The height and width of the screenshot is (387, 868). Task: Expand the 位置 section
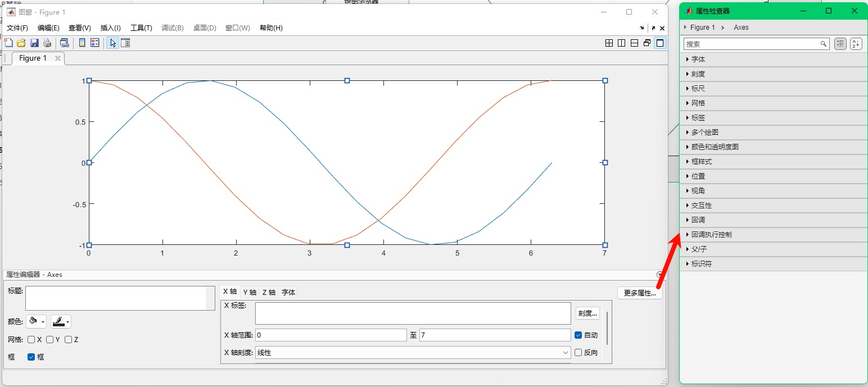pyautogui.click(x=775, y=176)
